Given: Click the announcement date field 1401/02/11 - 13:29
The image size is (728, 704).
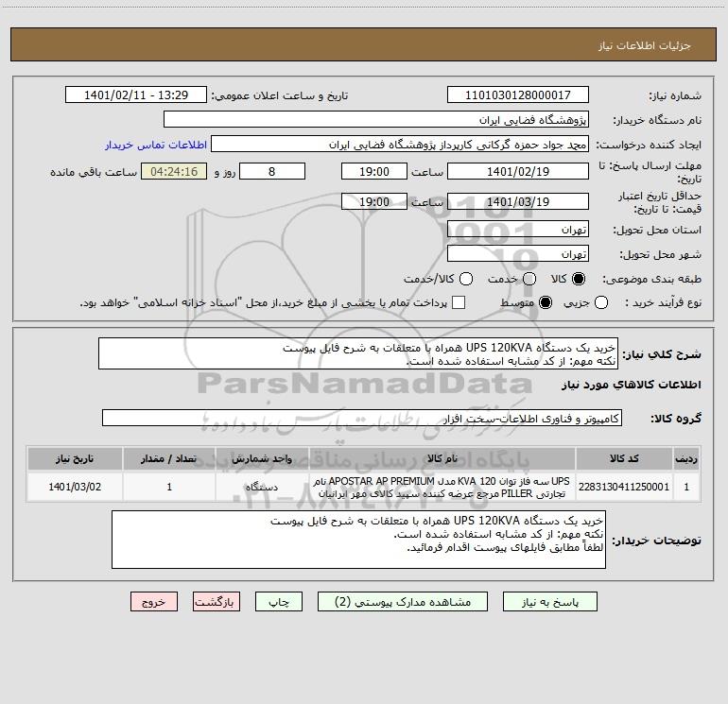Looking at the screenshot, I should point(136,95).
